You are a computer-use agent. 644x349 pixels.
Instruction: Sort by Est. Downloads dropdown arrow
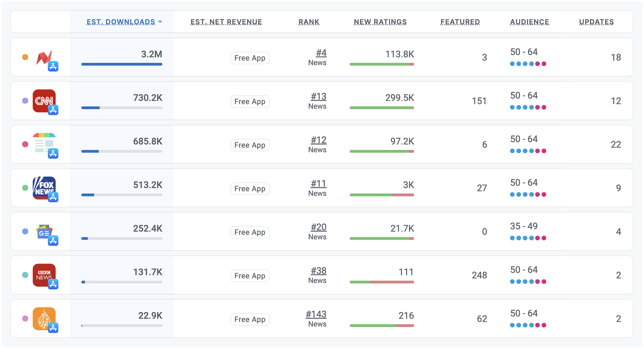160,22
